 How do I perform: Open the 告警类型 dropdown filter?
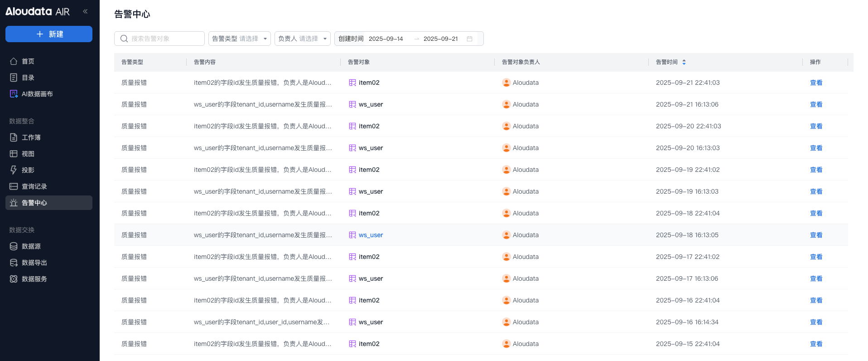pos(239,39)
